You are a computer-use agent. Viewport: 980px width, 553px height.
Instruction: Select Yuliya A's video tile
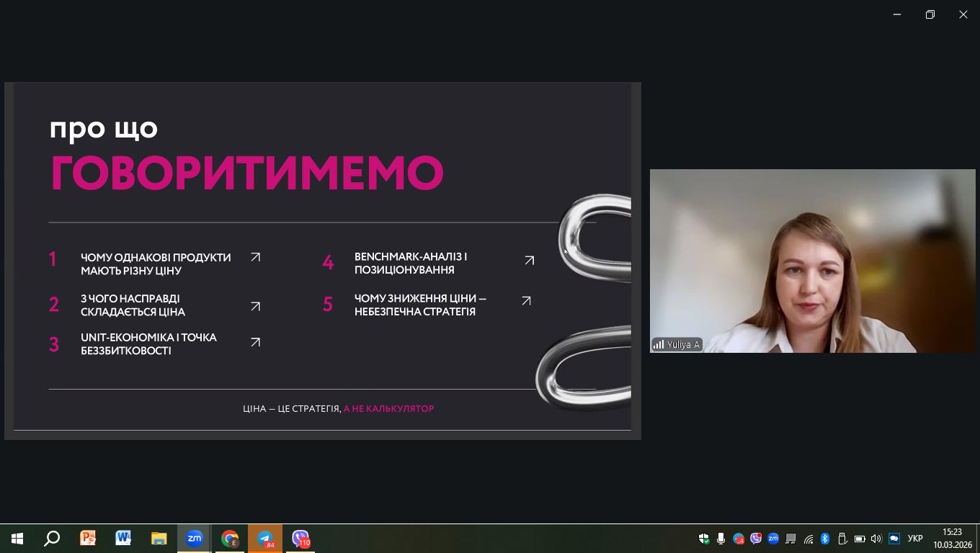(812, 261)
